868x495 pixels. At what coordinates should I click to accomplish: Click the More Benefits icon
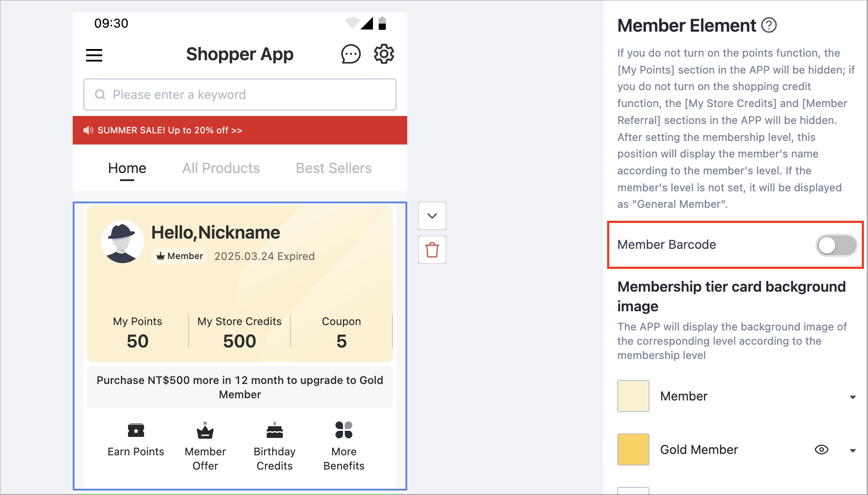point(344,430)
